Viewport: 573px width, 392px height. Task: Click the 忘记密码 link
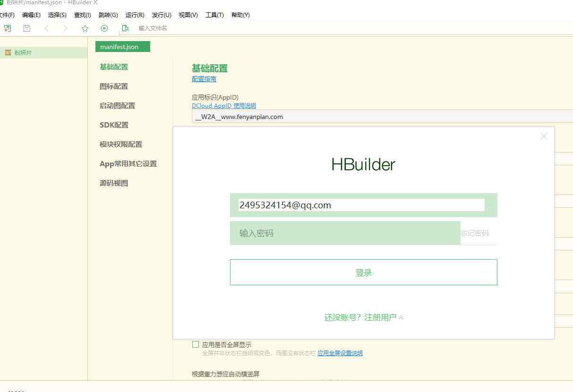pos(475,233)
